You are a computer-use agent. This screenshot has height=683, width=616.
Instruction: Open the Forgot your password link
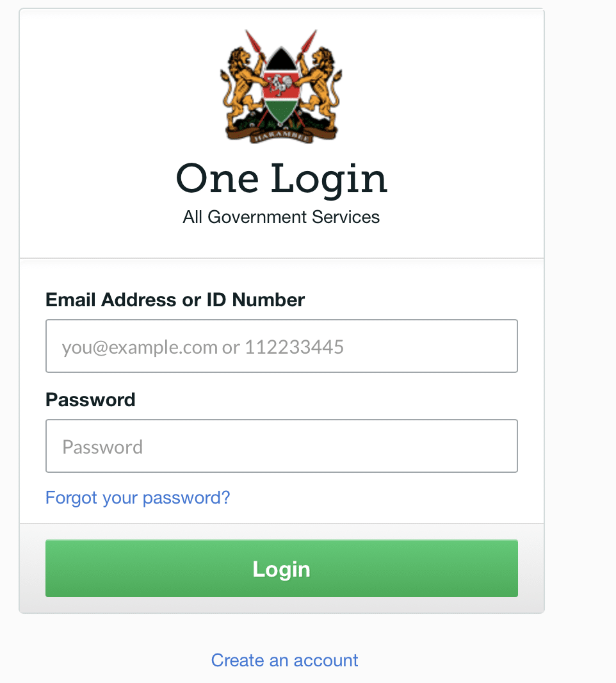[138, 497]
